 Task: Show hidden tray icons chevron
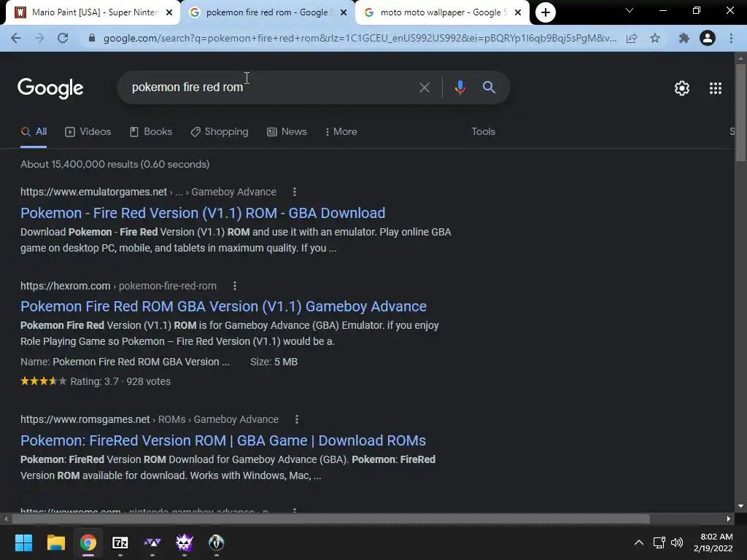click(x=639, y=542)
